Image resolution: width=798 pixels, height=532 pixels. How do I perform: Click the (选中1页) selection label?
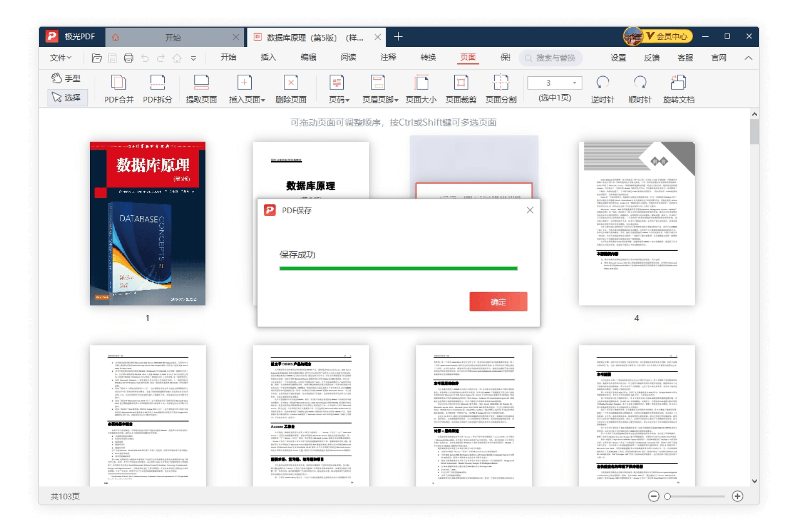[x=555, y=98]
